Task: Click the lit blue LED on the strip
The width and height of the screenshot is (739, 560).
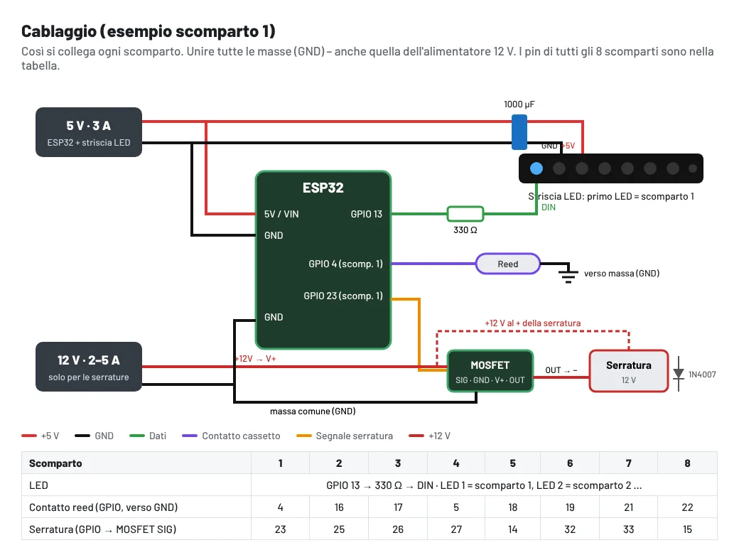Action: 536,168
